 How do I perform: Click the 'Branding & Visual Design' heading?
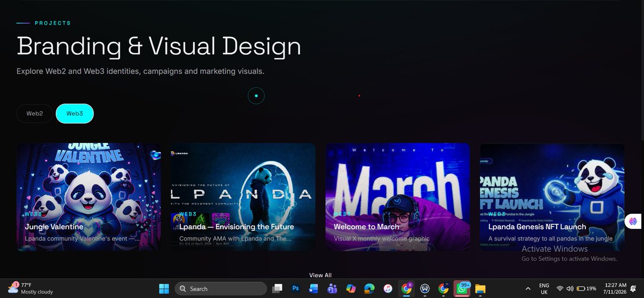159,47
